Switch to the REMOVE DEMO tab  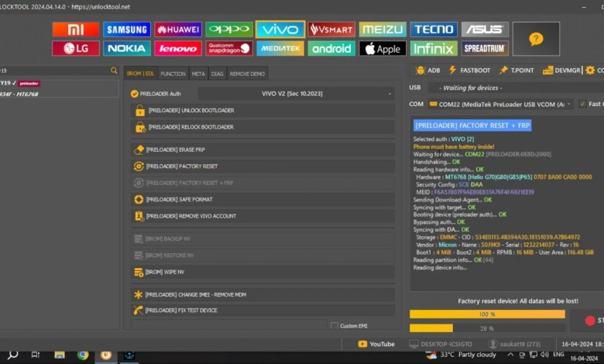click(247, 74)
